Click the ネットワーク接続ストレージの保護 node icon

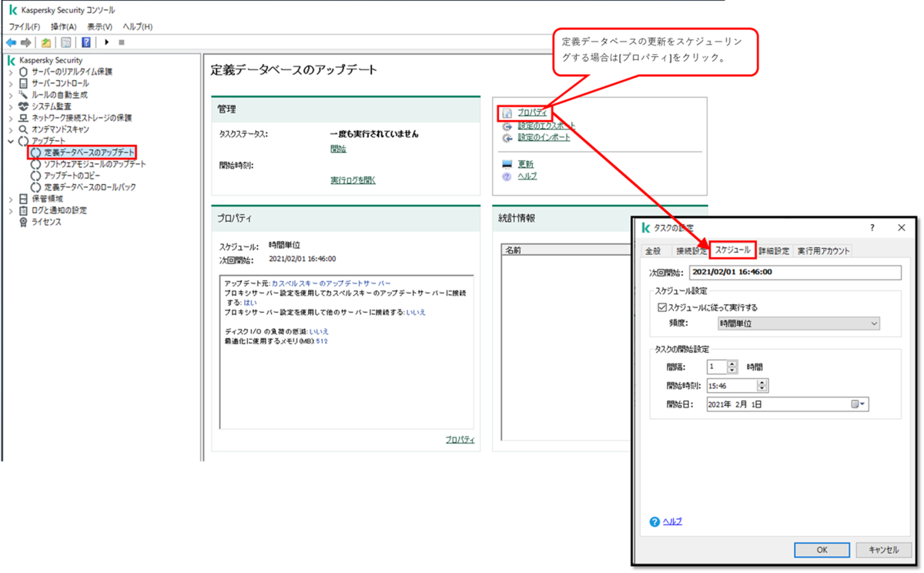coord(23,118)
